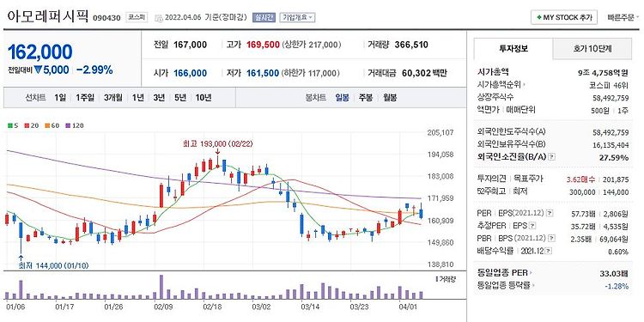Viewport: 644px width, 322px height.
Task: Select the 1년 line chart period
Action: [138, 98]
